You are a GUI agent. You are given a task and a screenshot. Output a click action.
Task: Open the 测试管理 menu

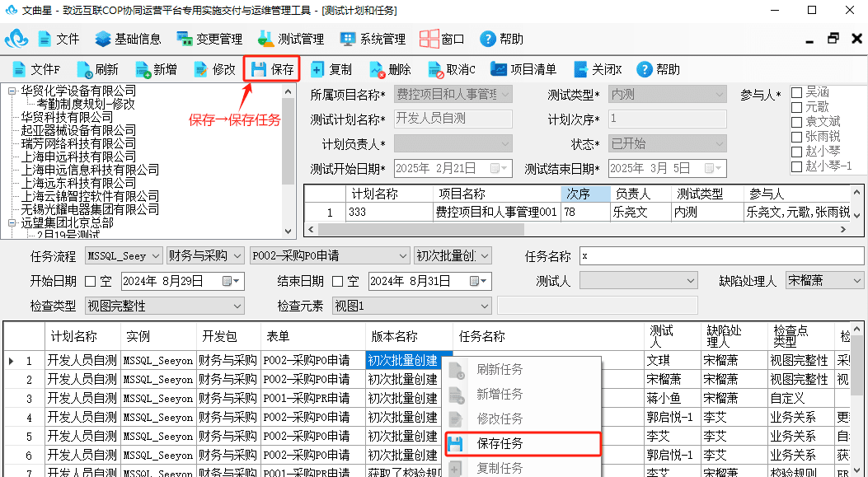[x=291, y=40]
